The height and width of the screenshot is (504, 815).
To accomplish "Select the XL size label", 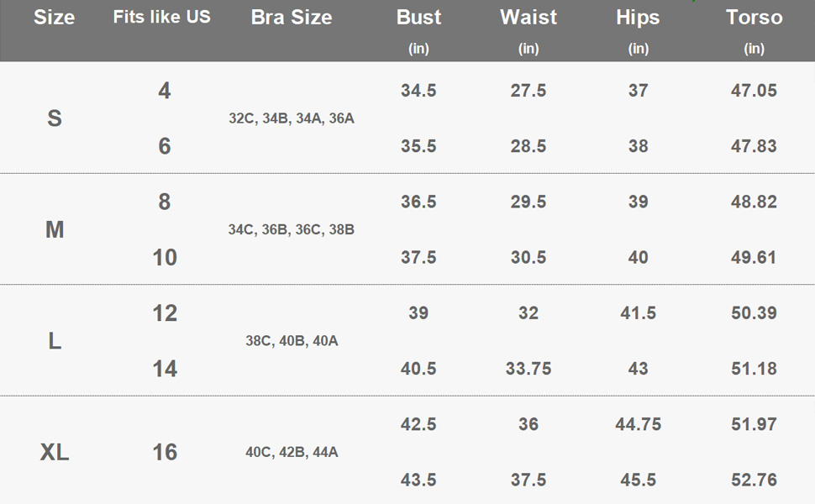I will point(55,453).
